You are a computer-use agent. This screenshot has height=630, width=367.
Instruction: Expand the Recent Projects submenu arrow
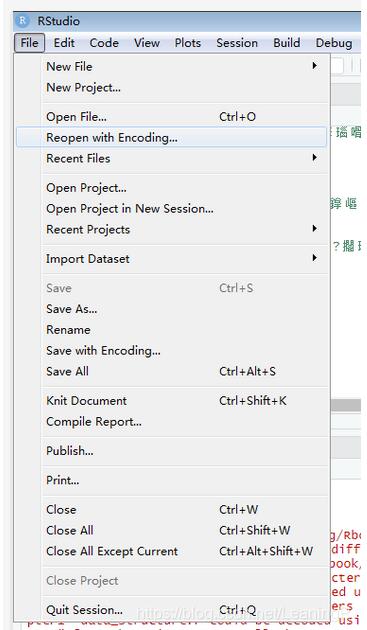(x=315, y=229)
